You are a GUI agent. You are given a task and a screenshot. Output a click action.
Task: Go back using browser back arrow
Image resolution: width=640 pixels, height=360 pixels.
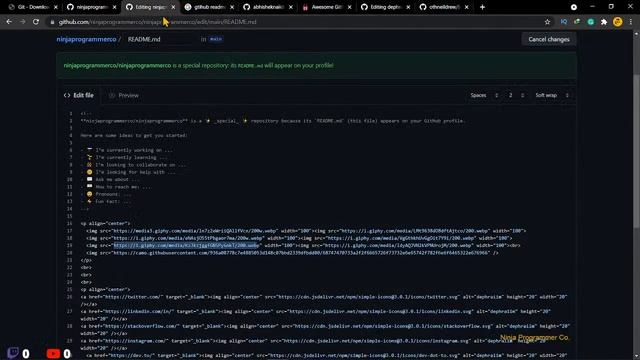click(x=9, y=22)
